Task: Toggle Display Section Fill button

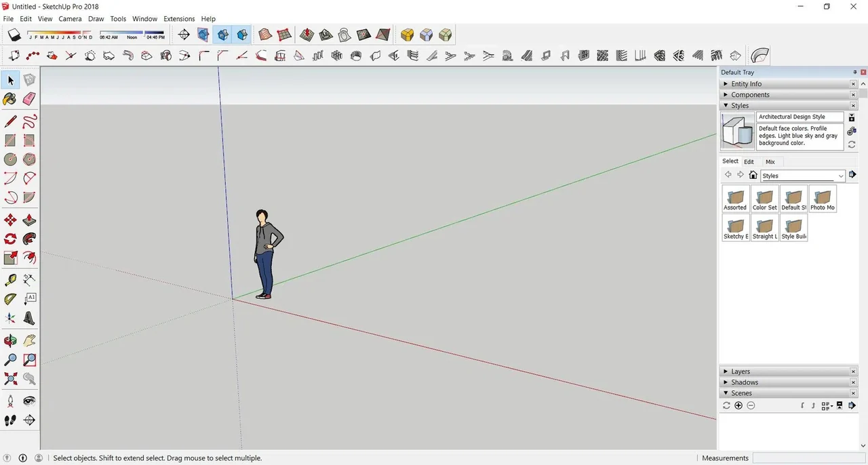Action: point(241,35)
